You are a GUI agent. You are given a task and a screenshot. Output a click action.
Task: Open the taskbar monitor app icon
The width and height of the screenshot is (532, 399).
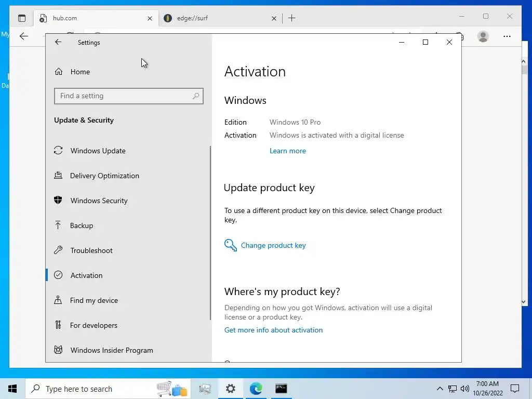pos(205,389)
